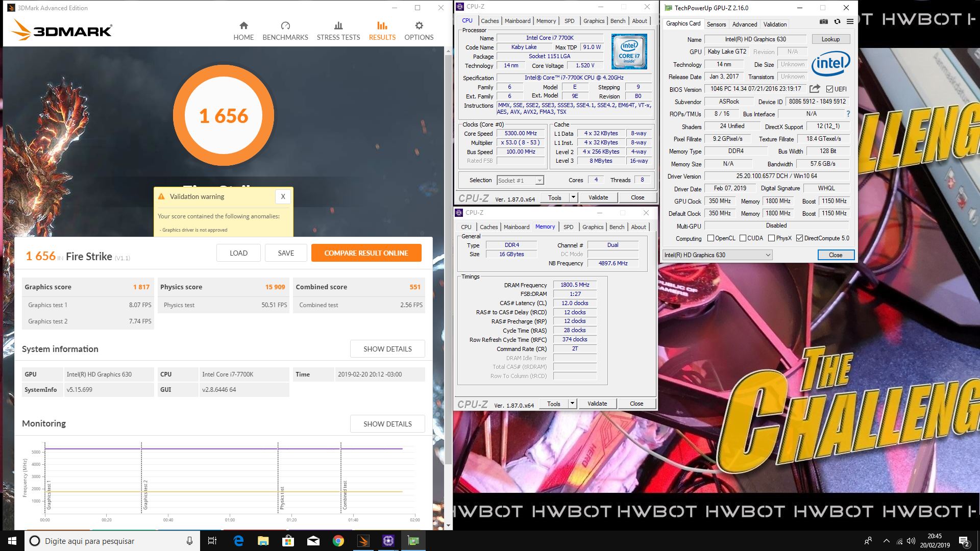Image resolution: width=980 pixels, height=551 pixels.
Task: Open Tools dropdown arrow in top CPU-Z window
Action: [573, 197]
